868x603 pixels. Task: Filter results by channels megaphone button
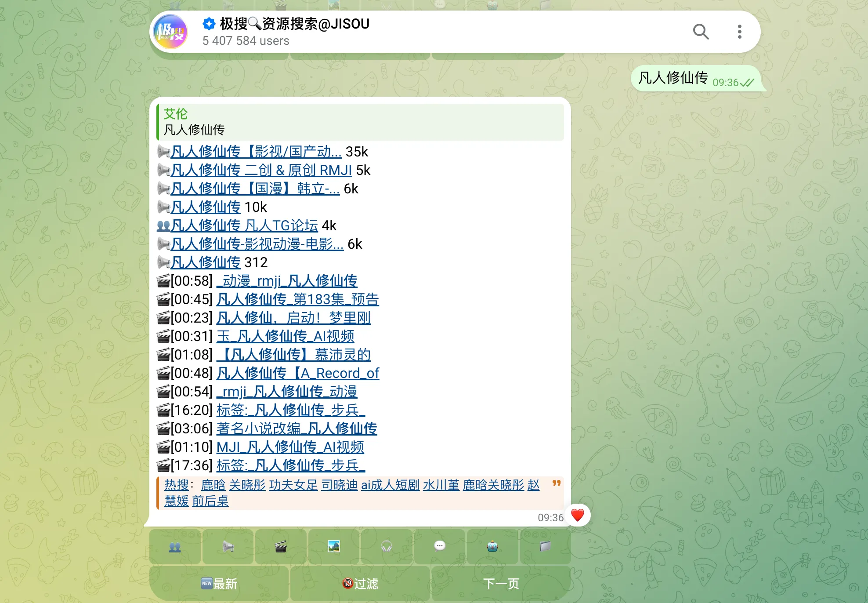(x=228, y=547)
